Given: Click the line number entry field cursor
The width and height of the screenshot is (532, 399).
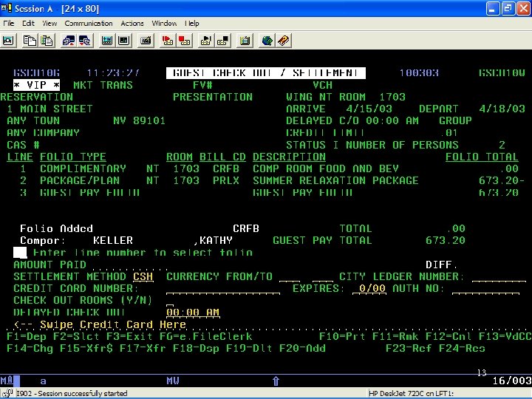Looking at the screenshot, I should (20, 253).
